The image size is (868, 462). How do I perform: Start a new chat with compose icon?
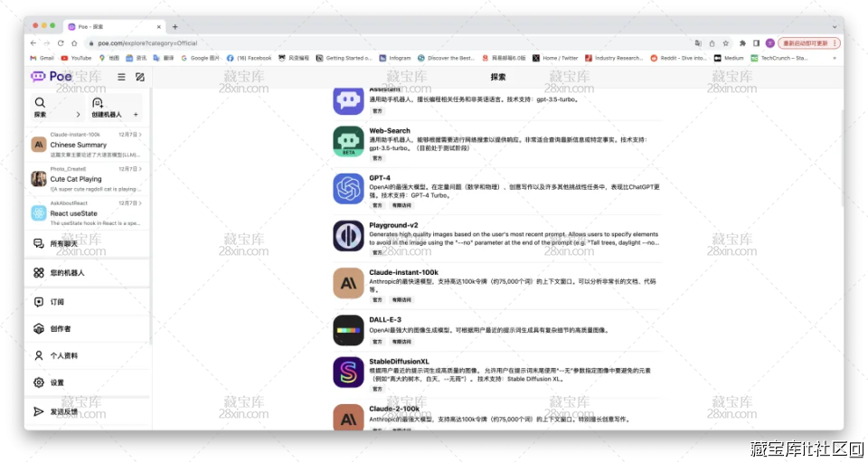click(140, 77)
